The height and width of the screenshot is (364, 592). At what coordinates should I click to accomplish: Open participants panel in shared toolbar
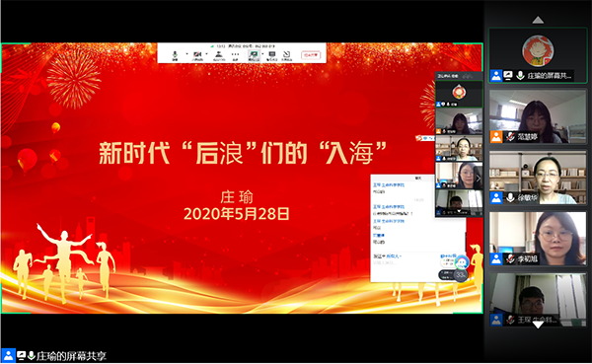[219, 55]
